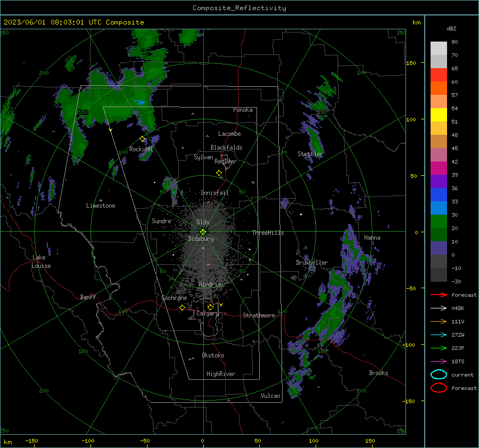Click the Banff label
Image resolution: width=479 pixels, height=448 pixels.
88,297
